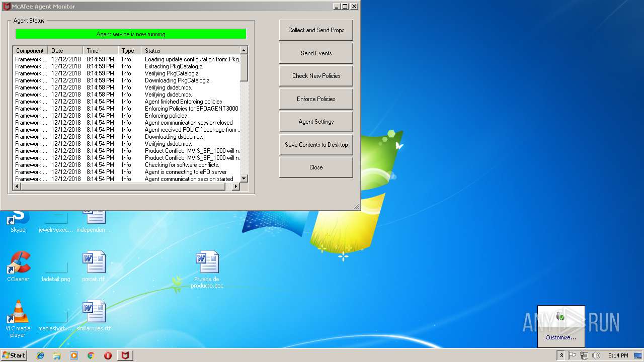Open the Skype desktop shortcut

[18, 220]
